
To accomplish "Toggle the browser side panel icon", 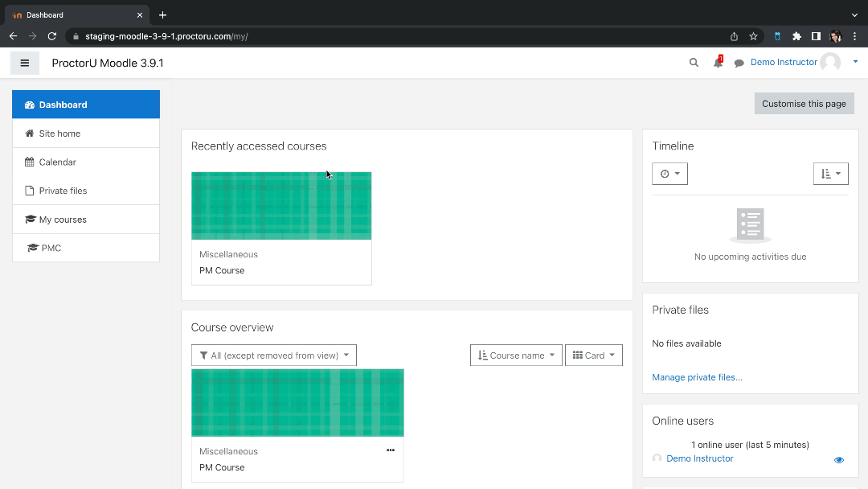I will tap(816, 36).
